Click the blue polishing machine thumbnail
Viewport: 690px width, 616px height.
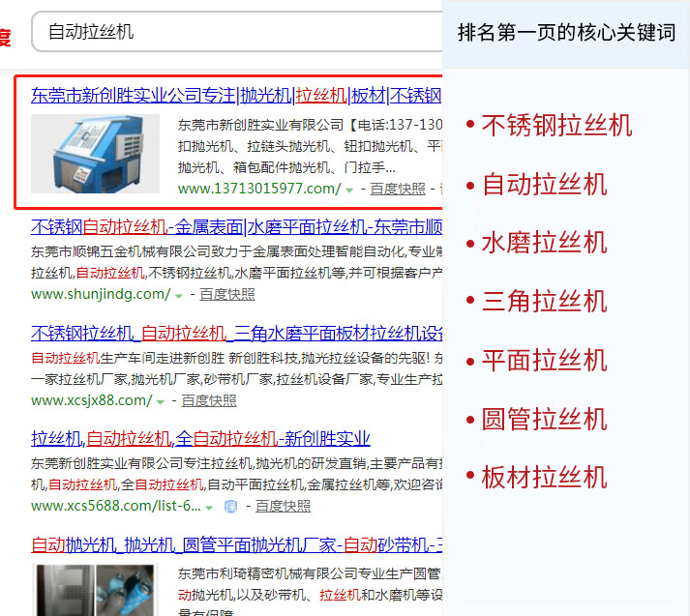tap(95, 154)
